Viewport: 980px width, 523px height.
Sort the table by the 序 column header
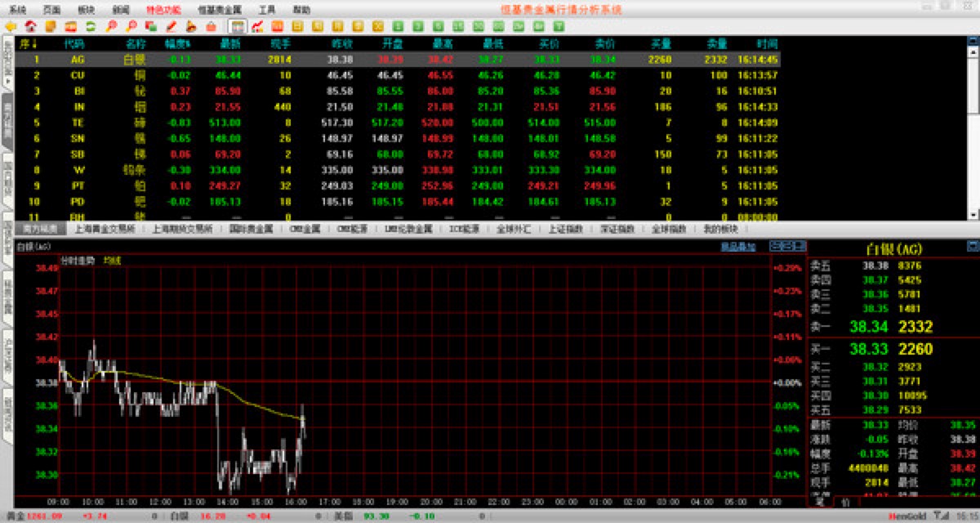coord(28,43)
